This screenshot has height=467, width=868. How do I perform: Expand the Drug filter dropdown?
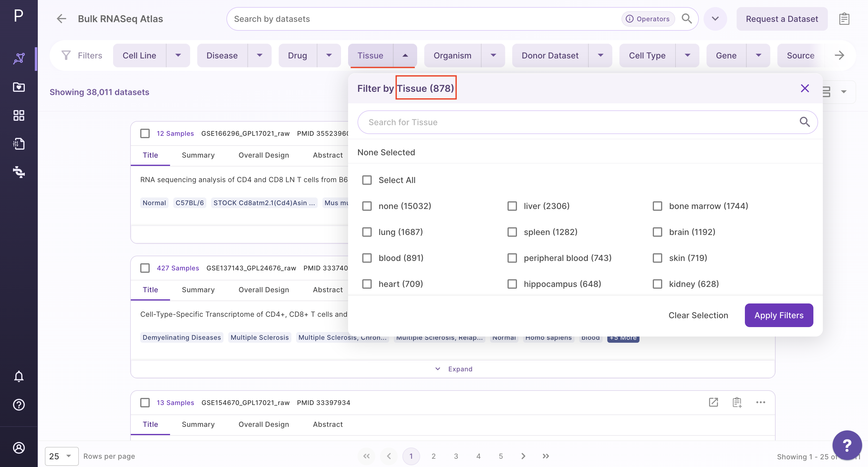[329, 55]
